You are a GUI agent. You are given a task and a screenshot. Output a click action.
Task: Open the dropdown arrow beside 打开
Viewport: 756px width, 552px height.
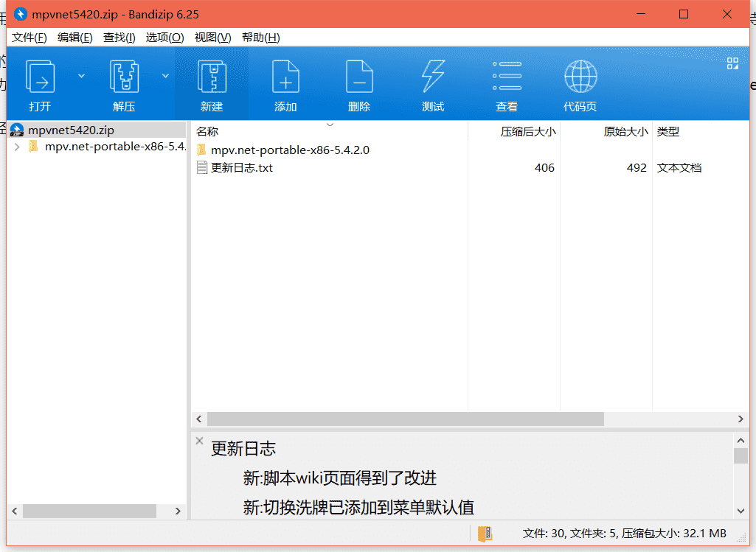(x=81, y=76)
